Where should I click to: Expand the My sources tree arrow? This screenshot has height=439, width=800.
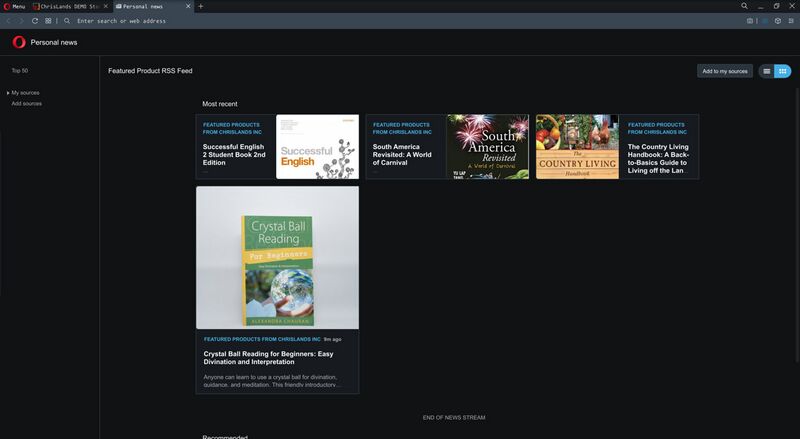(8, 93)
